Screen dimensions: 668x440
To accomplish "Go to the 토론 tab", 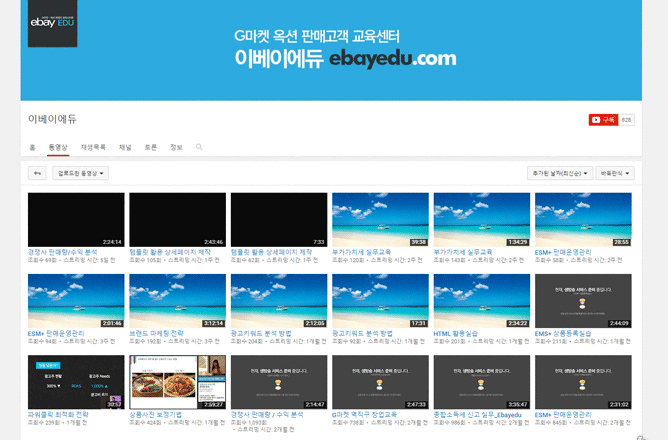I will point(150,147).
